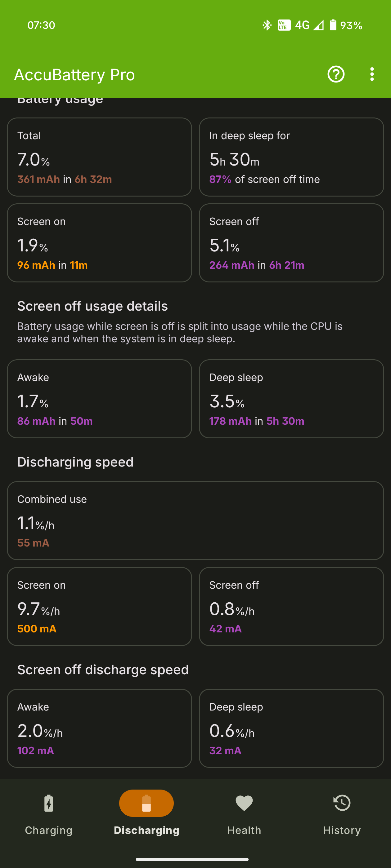Image resolution: width=391 pixels, height=868 pixels.
Task: Tap the Charging battery icon
Action: pos(49,803)
